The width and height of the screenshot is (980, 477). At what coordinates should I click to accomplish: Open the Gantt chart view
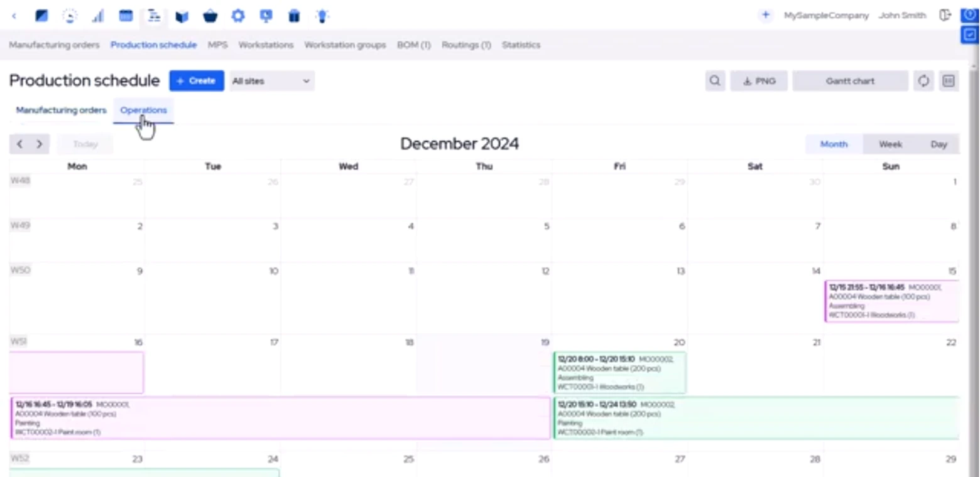point(850,81)
